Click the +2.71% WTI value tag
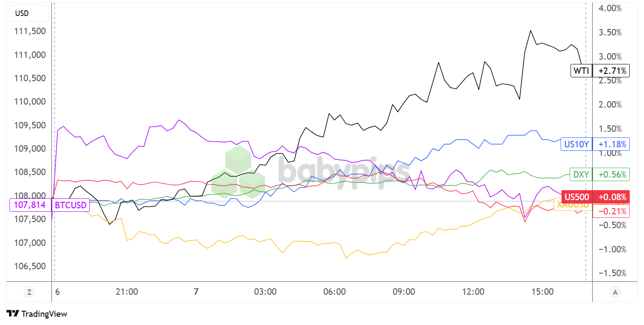The height and width of the screenshot is (325, 644). click(x=611, y=70)
